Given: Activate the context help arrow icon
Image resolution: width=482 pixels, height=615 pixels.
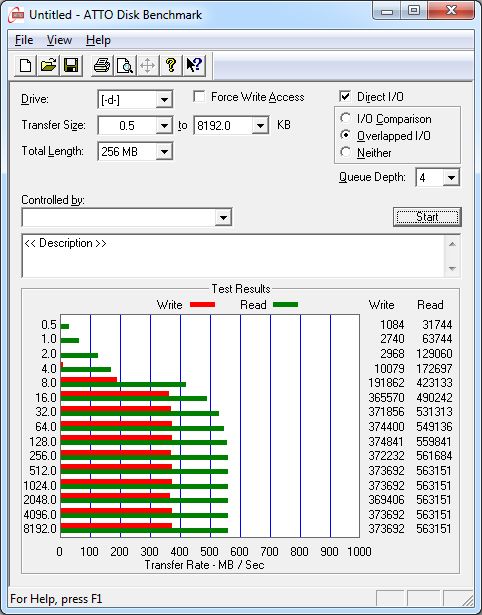Looking at the screenshot, I should point(194,65).
